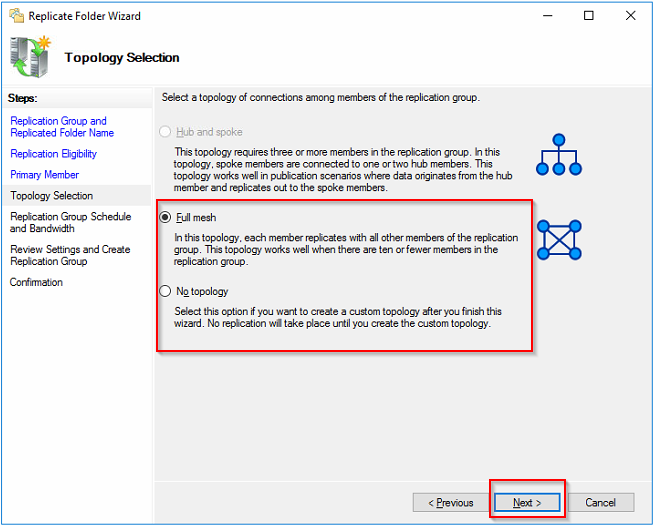
Task: Click Replication Group Schedule and Bandwidth step
Action: (70, 222)
